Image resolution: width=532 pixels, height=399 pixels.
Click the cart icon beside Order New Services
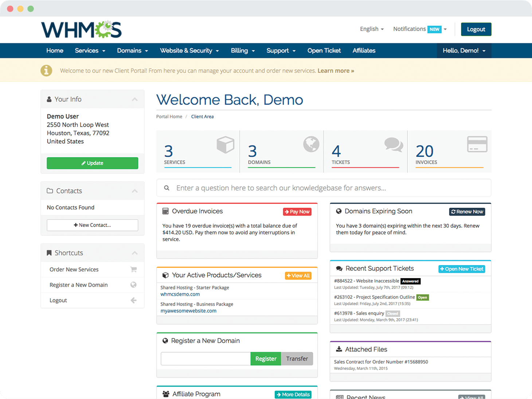(134, 269)
